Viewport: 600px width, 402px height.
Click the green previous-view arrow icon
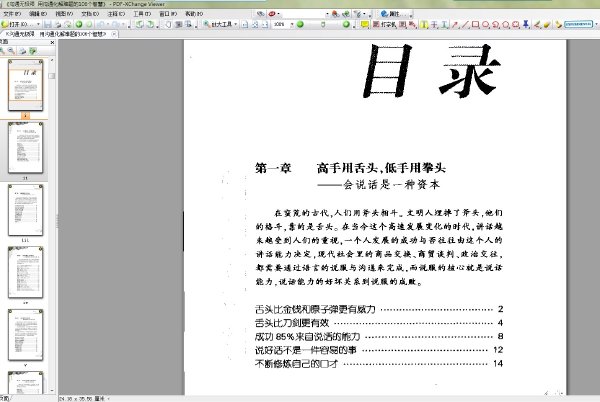(79, 24)
